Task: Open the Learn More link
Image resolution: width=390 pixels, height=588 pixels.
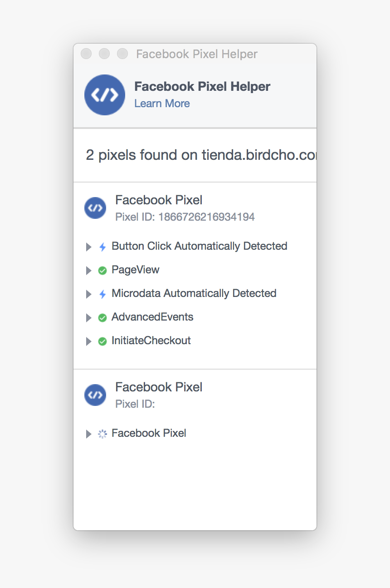Action: 162,104
